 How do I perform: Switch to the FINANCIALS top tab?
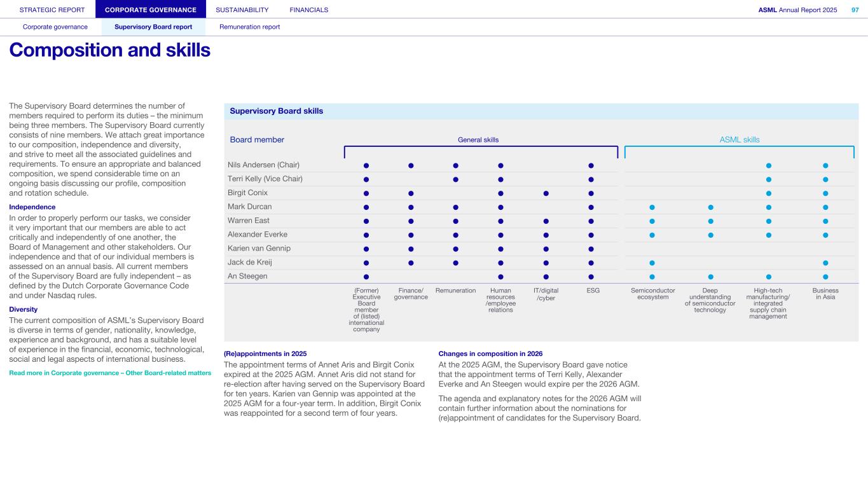pos(309,10)
